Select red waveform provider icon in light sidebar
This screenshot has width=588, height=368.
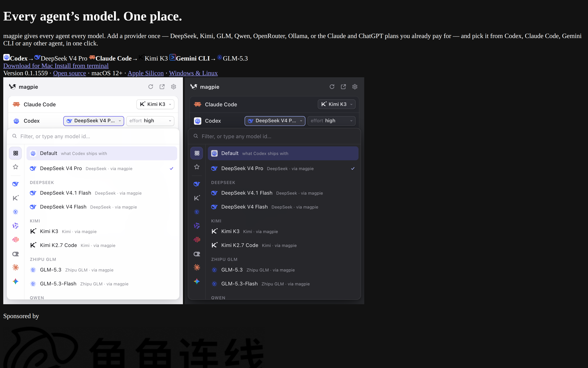pyautogui.click(x=16, y=240)
